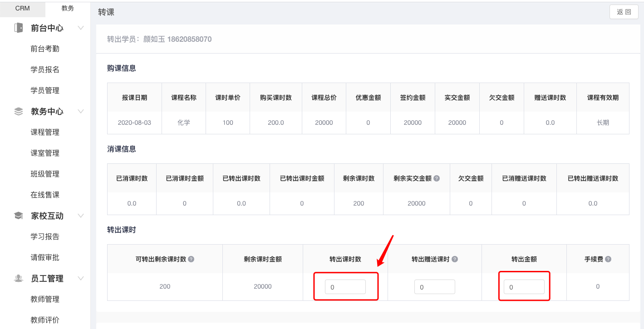Click help icon beside 可转出剩余课时数
This screenshot has width=644, height=329.
191,259
